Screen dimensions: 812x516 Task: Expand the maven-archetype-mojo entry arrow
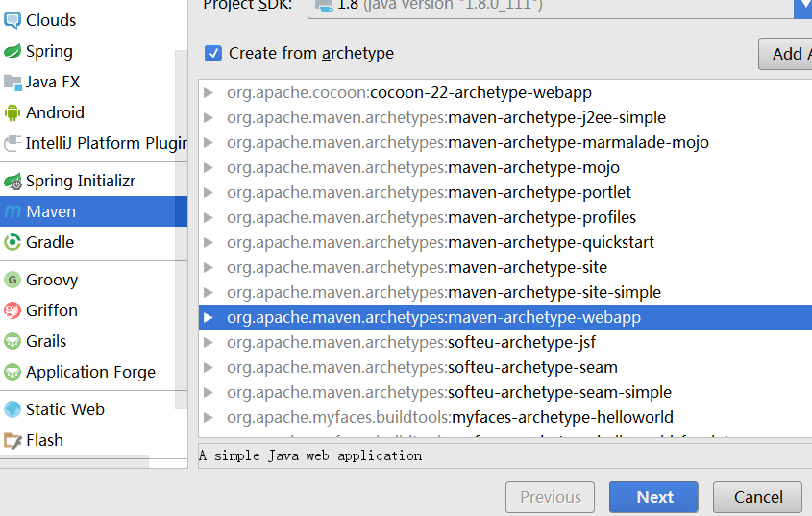(x=209, y=167)
